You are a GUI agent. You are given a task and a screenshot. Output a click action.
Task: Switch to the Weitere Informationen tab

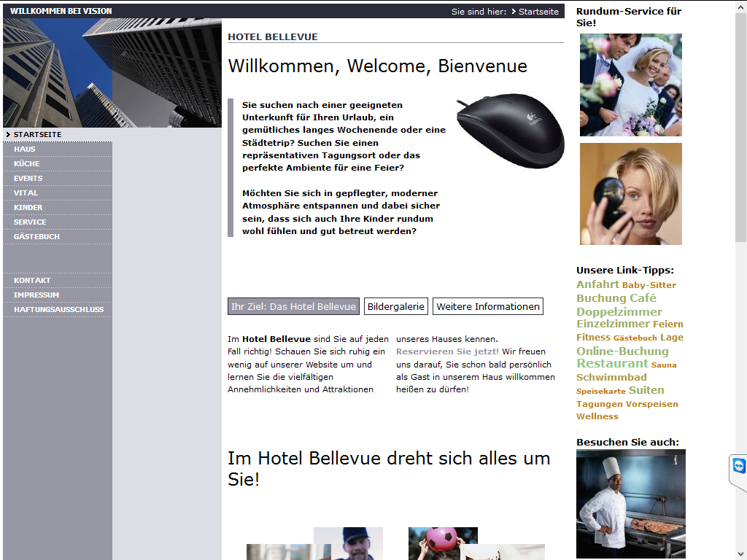click(x=488, y=307)
